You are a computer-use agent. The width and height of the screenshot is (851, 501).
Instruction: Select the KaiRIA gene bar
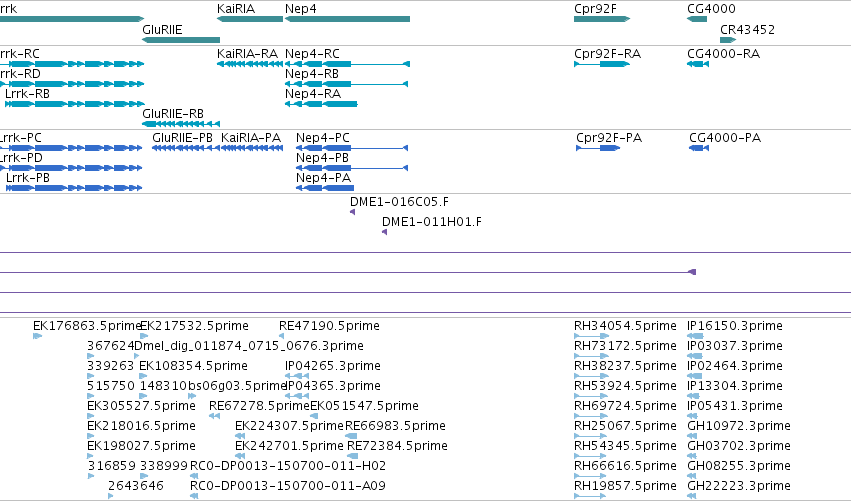pyautogui.click(x=250, y=19)
